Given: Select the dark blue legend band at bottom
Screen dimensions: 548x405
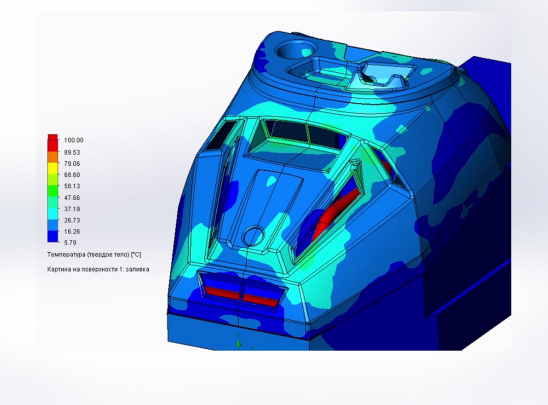Looking at the screenshot, I should (53, 236).
